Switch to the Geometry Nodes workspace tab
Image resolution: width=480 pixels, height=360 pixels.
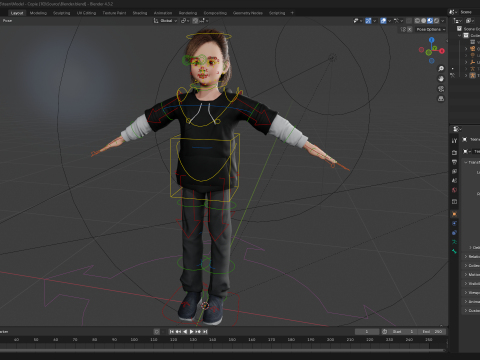(x=248, y=13)
